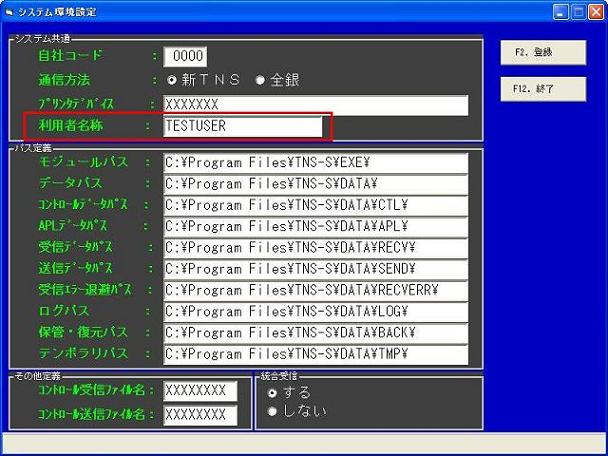Focus the 自社コード field showing 0000
The width and height of the screenshot is (608, 456).
pyautogui.click(x=185, y=56)
